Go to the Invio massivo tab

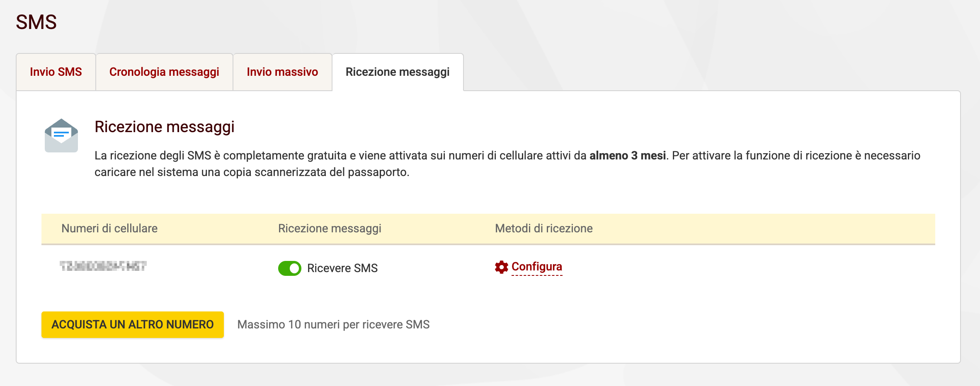click(x=282, y=71)
